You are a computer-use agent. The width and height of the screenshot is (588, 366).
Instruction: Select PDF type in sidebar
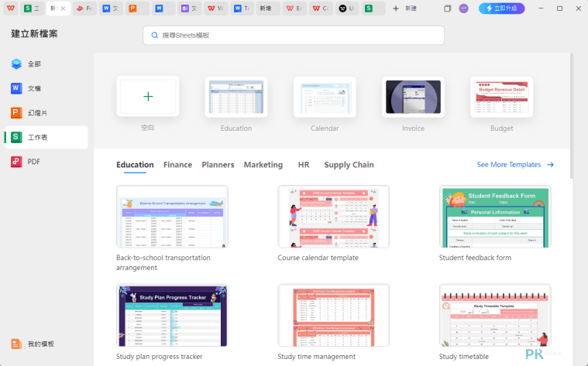pos(46,162)
